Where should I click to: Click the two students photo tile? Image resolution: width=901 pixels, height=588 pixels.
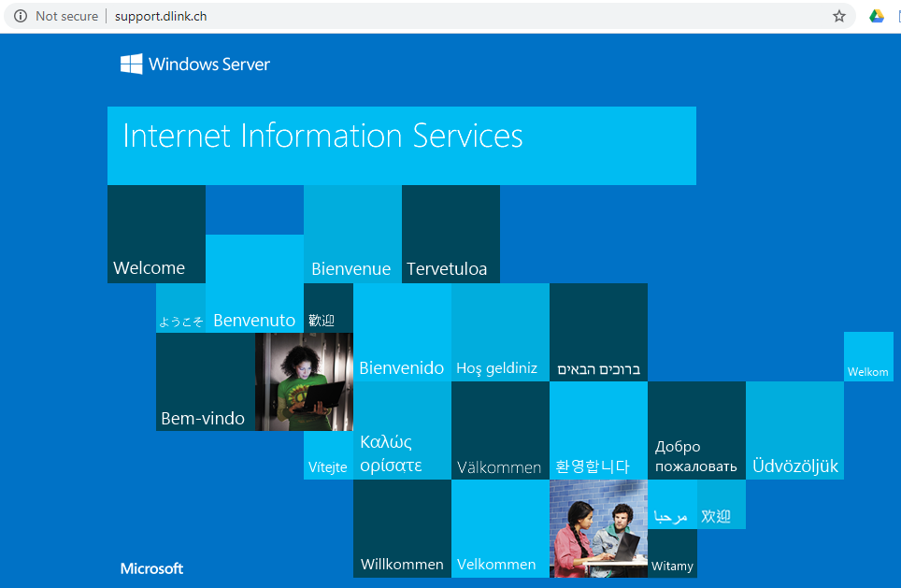pyautogui.click(x=597, y=528)
